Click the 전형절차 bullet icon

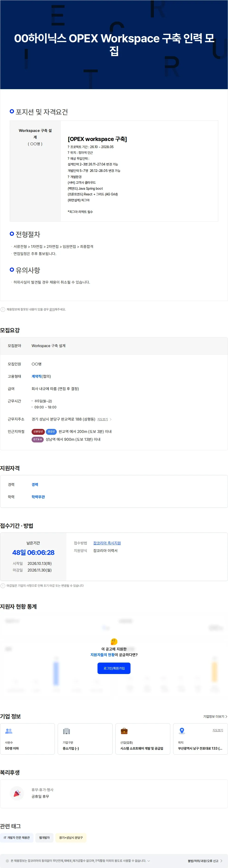(x=12, y=233)
